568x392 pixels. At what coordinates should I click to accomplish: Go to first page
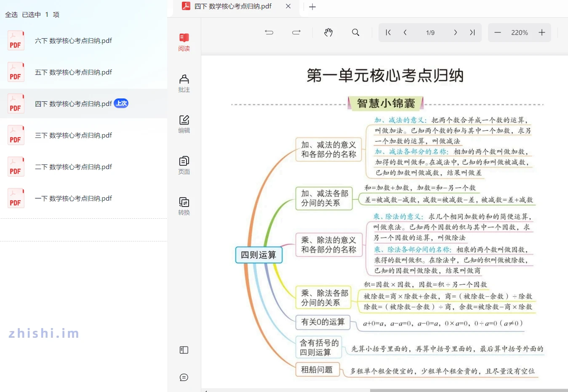[x=388, y=32]
